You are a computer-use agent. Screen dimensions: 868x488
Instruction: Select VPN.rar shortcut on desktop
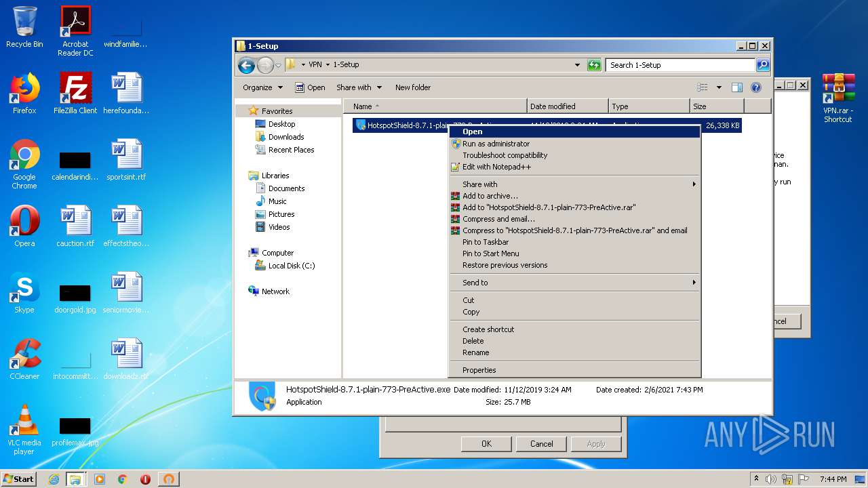(838, 98)
